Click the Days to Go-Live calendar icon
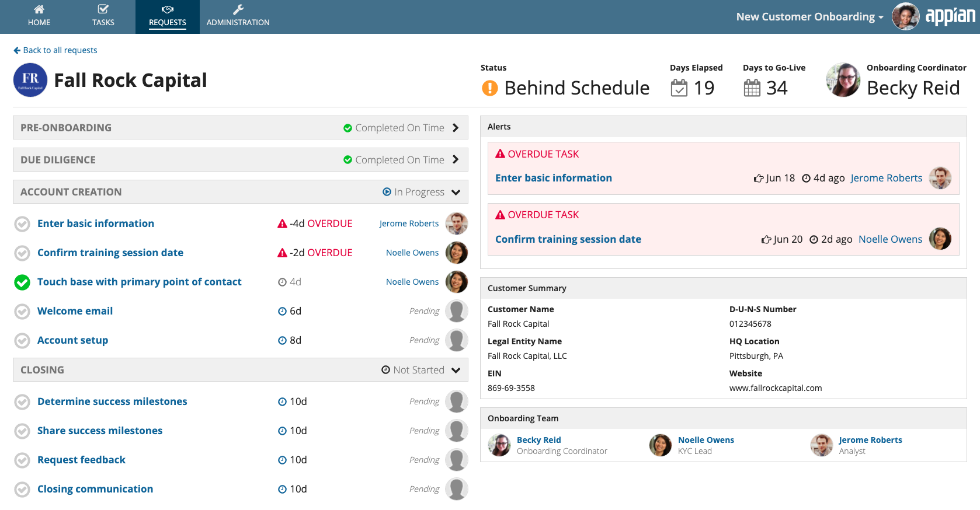Screen dimensions: 980x510 [x=752, y=88]
